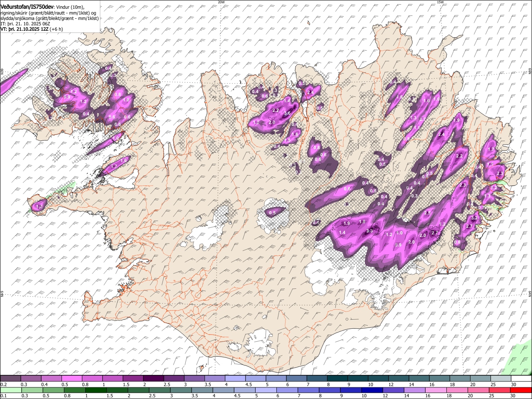Select top legend swatch between 0.5 and 0.8
Image resolution: width=532 pixels, height=399 pixels.
tap(72, 379)
